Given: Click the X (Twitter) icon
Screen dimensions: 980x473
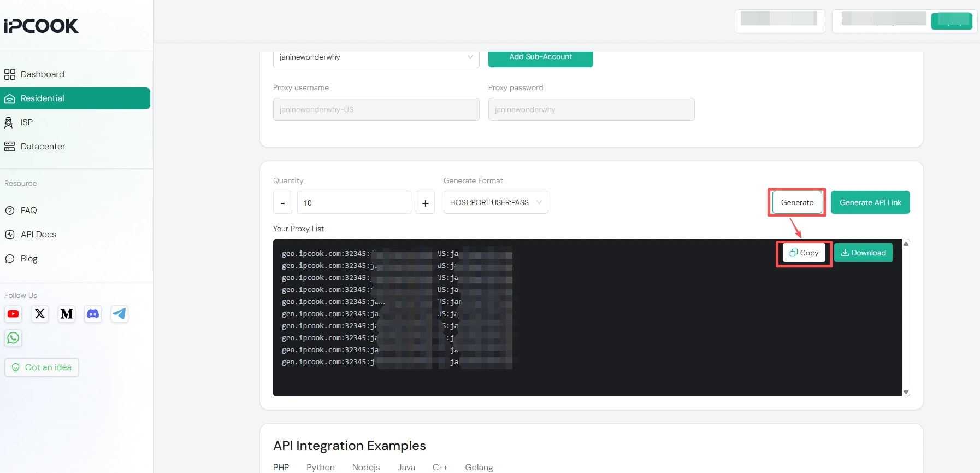Looking at the screenshot, I should point(40,314).
